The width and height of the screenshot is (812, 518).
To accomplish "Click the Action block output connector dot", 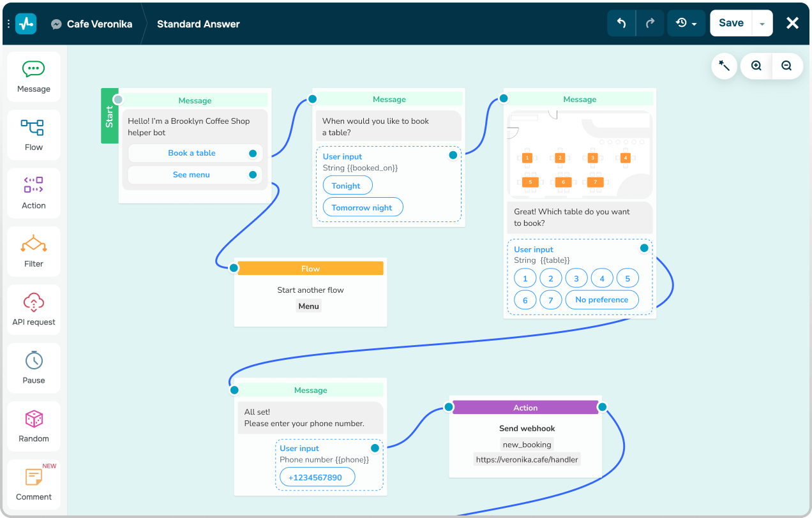I will (602, 407).
